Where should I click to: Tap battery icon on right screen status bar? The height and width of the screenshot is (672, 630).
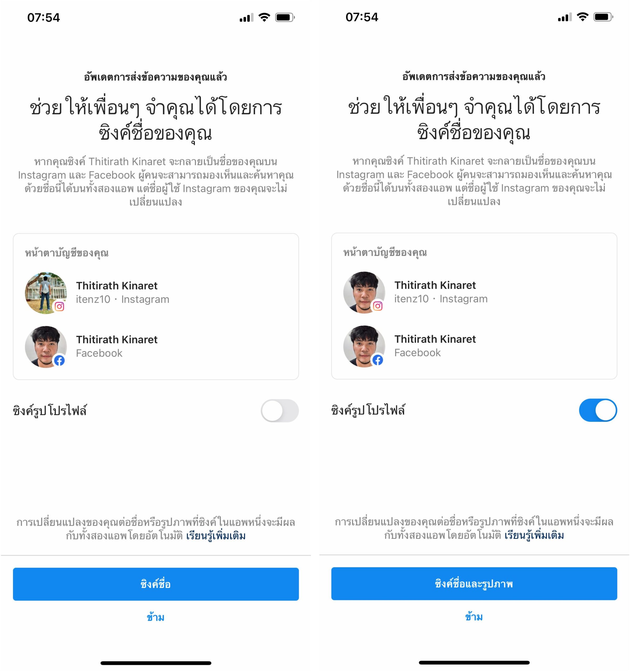[604, 17]
